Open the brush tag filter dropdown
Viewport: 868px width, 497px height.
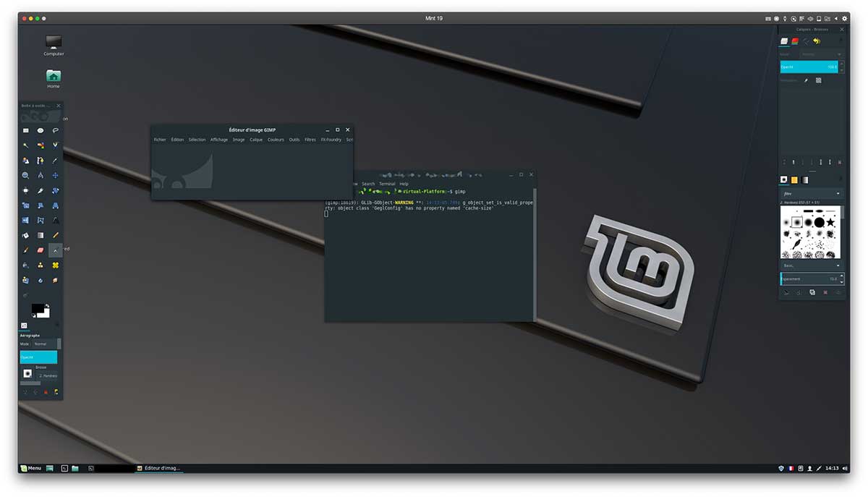pos(812,194)
